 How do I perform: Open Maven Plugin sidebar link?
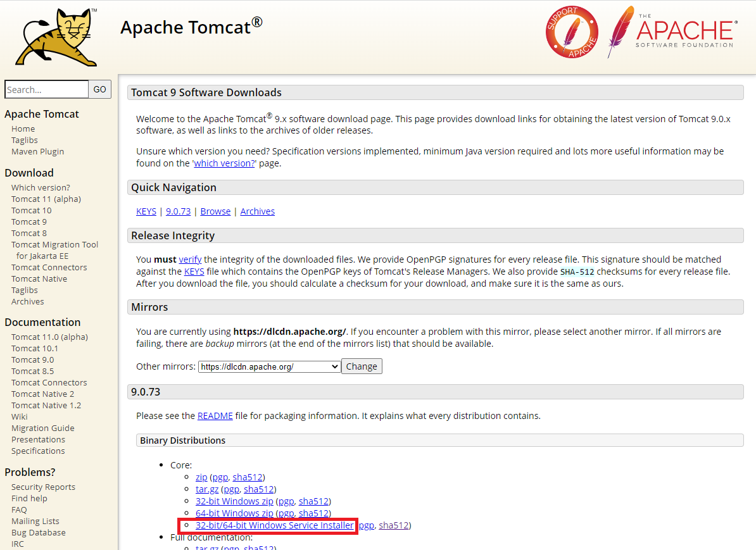[x=37, y=151]
